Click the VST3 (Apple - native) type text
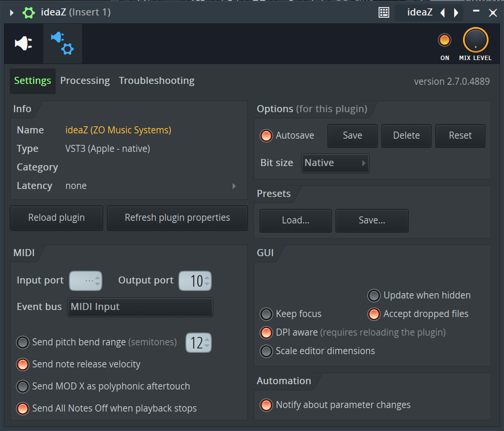Screen dimensions: 504x431 coord(108,149)
